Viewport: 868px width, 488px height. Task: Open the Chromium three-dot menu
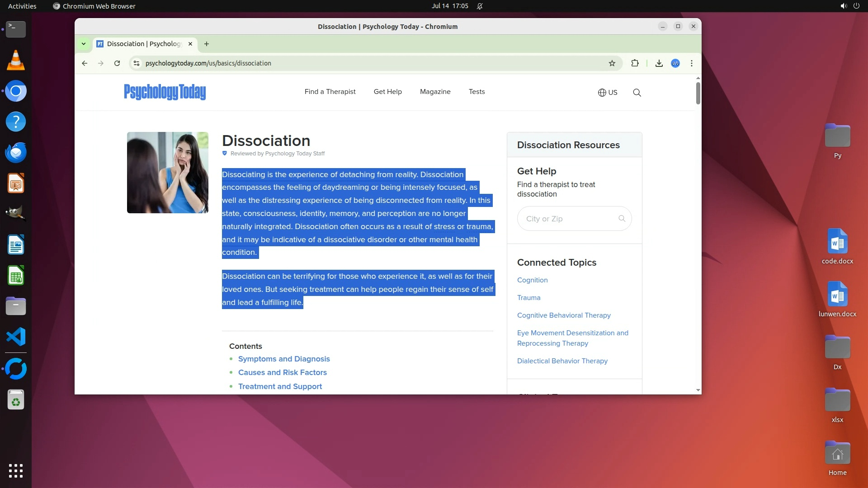tap(692, 63)
